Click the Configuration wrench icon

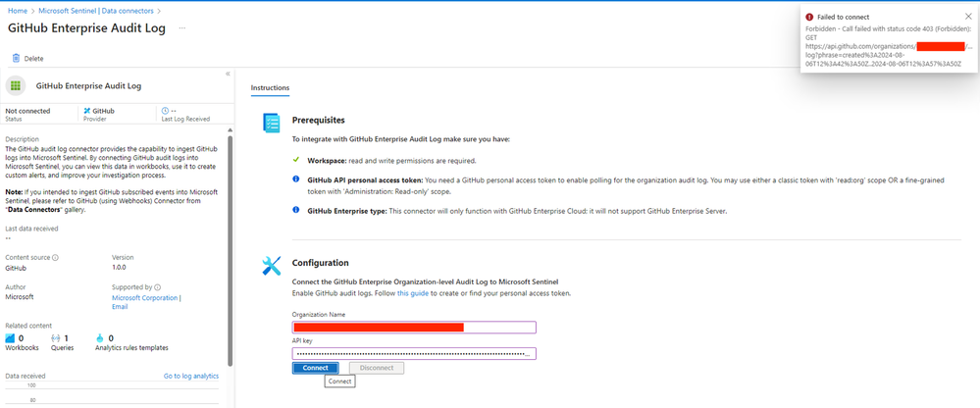pos(272,266)
